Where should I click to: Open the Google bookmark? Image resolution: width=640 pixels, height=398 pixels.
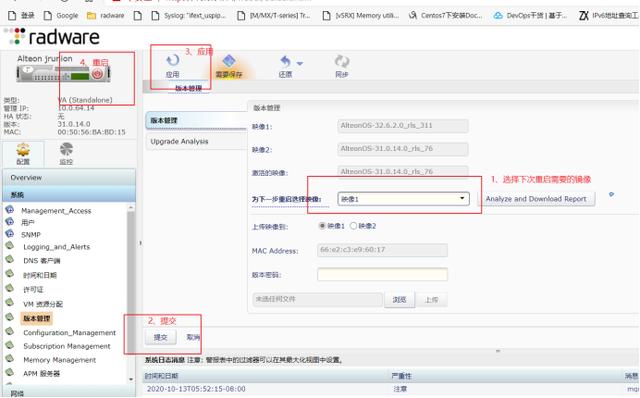61,16
